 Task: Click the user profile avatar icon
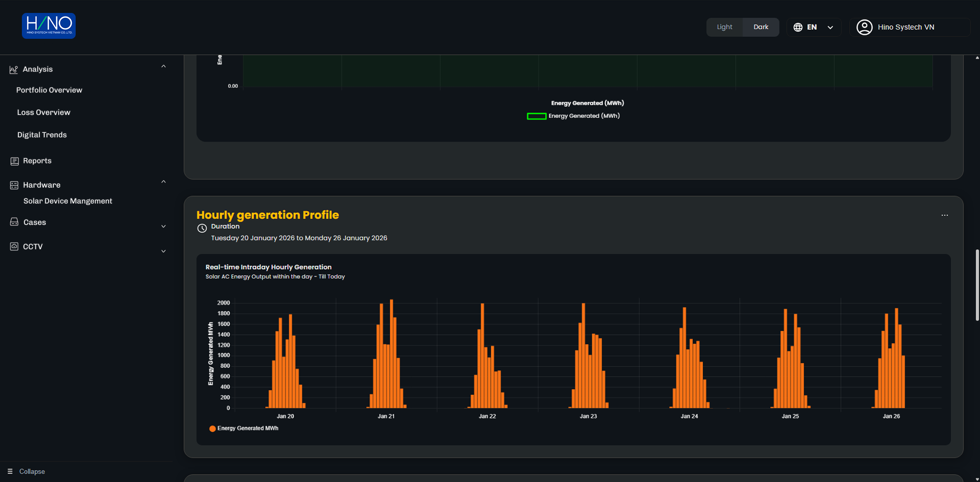click(x=865, y=27)
